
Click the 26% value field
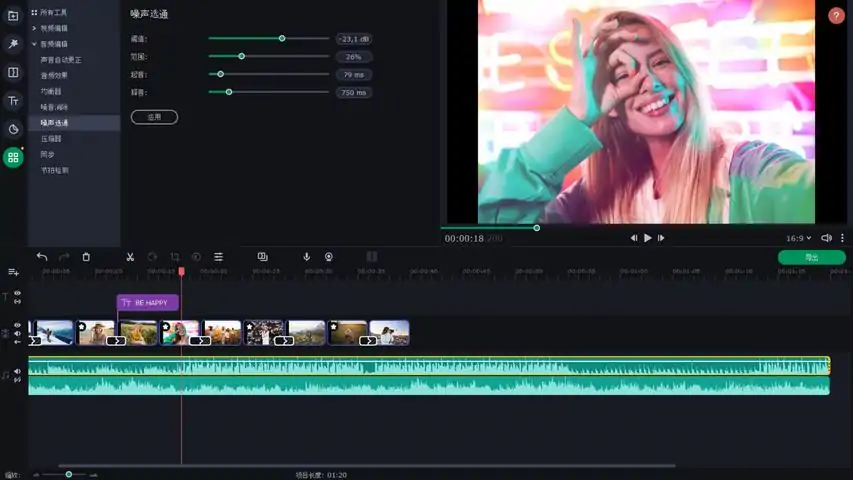(x=354, y=57)
